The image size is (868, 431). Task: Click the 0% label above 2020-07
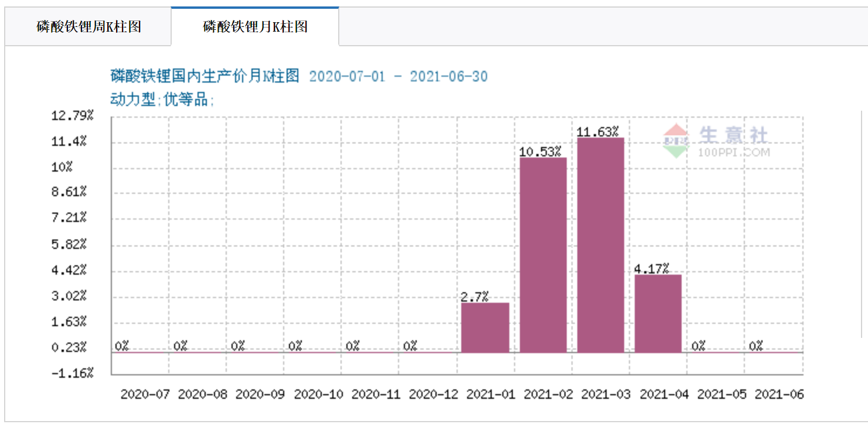[122, 346]
